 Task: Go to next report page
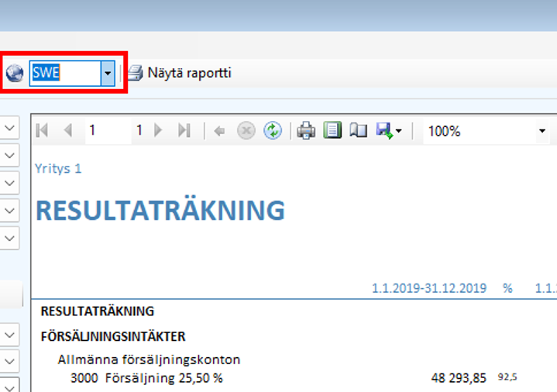tap(159, 131)
